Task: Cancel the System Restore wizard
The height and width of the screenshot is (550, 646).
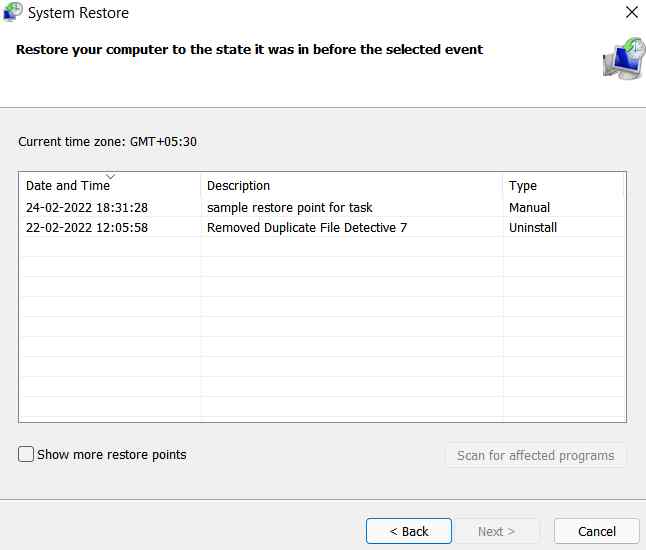Action: point(597,531)
